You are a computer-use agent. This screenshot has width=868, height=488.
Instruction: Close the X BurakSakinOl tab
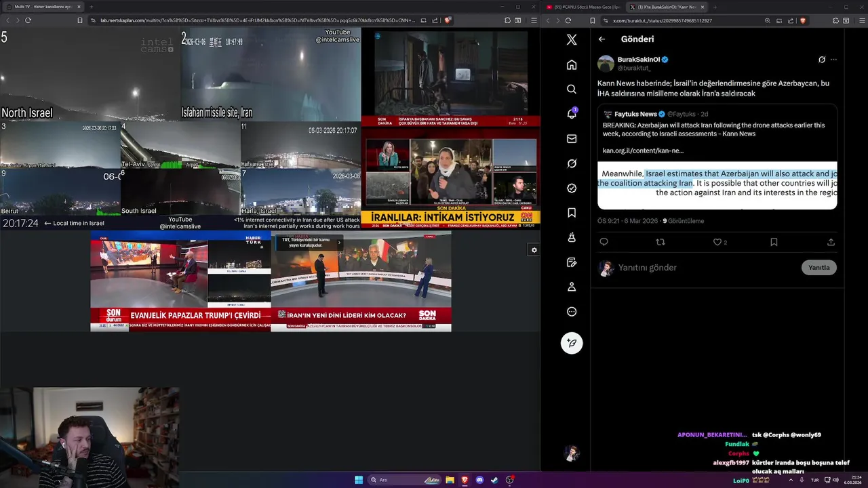[x=702, y=7]
